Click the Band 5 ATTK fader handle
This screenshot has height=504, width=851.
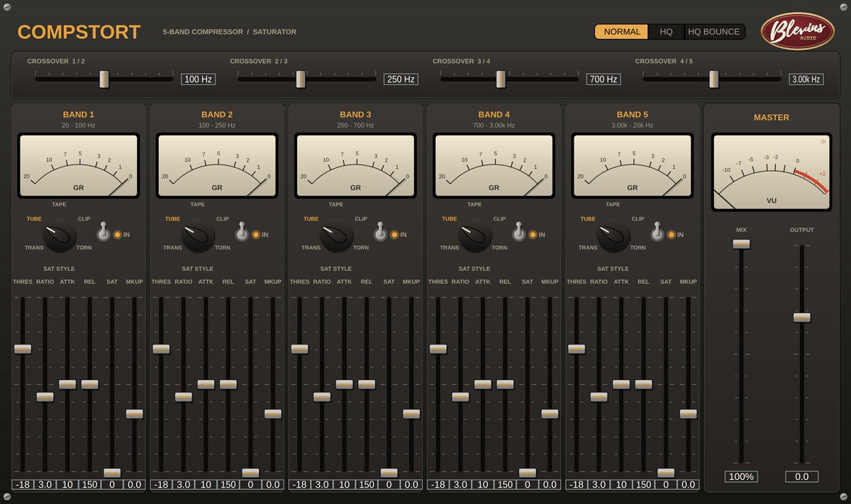[621, 384]
